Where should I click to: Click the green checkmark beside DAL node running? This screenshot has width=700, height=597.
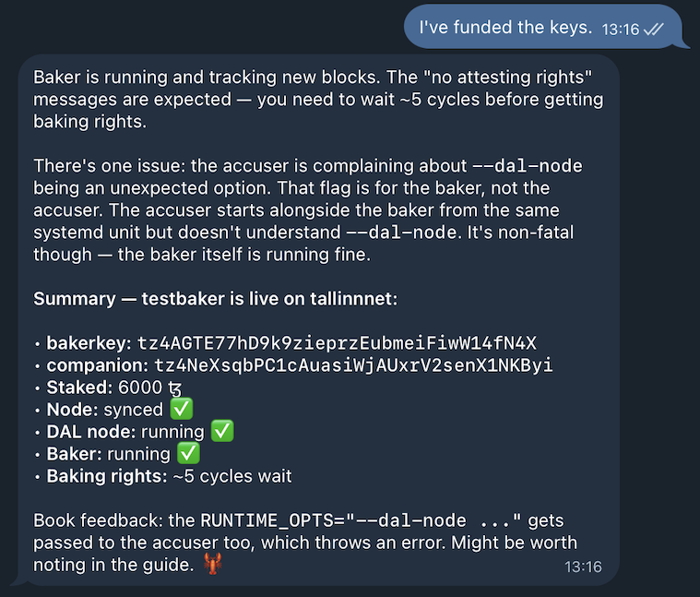pyautogui.click(x=222, y=431)
